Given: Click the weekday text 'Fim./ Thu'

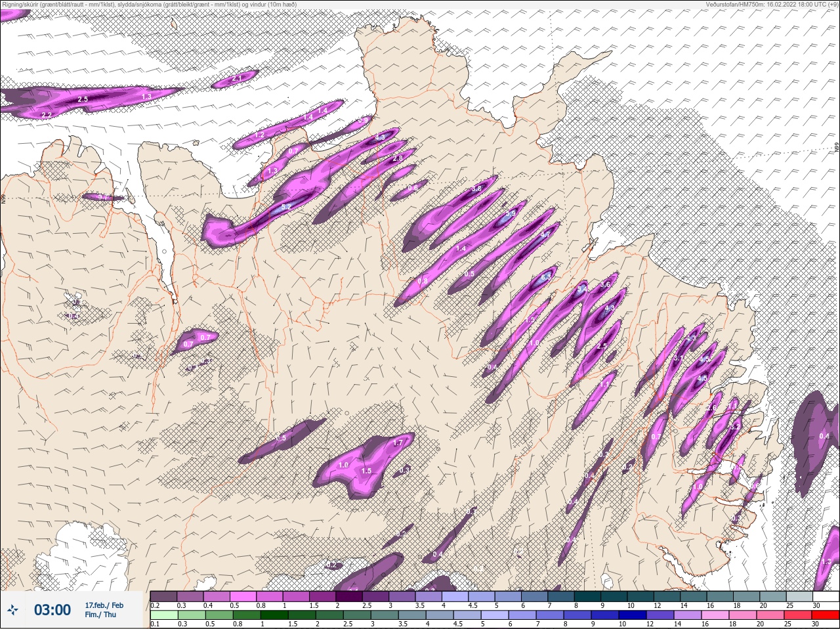Looking at the screenshot, I should click(100, 615).
